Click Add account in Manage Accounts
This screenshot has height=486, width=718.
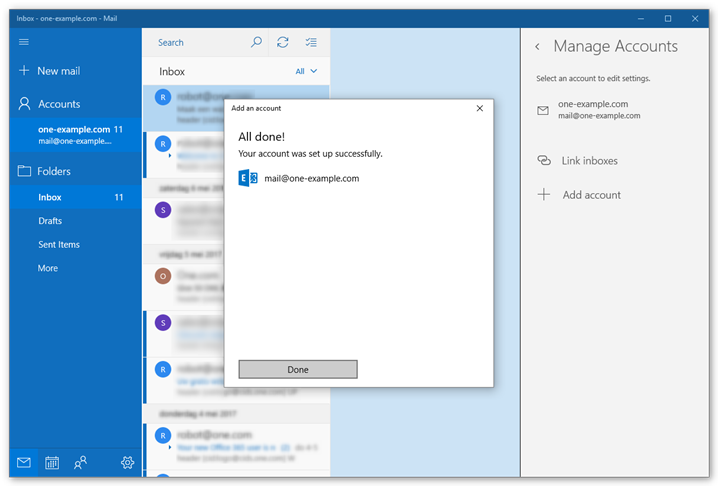[591, 195]
